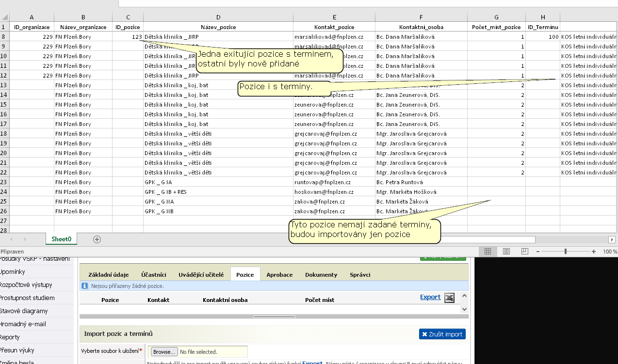Click Dětská klinika _ větší děti in row 18
618x364 pixels.
[218, 133]
